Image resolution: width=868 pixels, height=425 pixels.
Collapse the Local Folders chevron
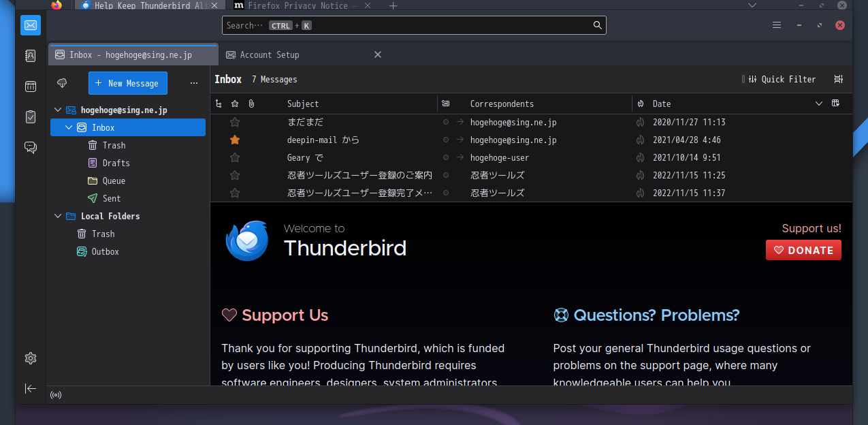(58, 216)
